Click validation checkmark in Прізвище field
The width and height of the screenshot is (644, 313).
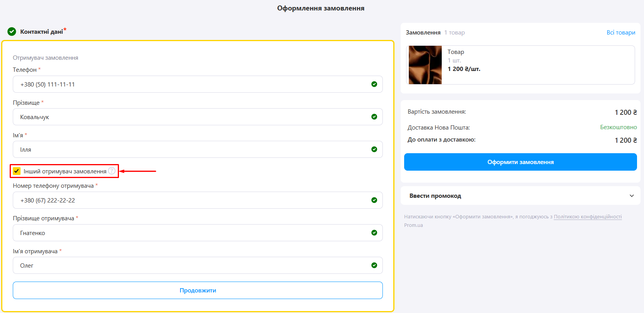374,117
